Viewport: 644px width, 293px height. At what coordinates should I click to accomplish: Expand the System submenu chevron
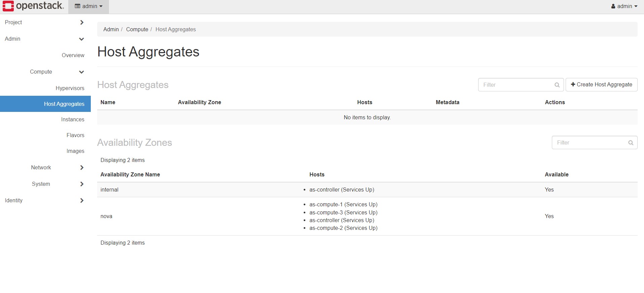82,184
